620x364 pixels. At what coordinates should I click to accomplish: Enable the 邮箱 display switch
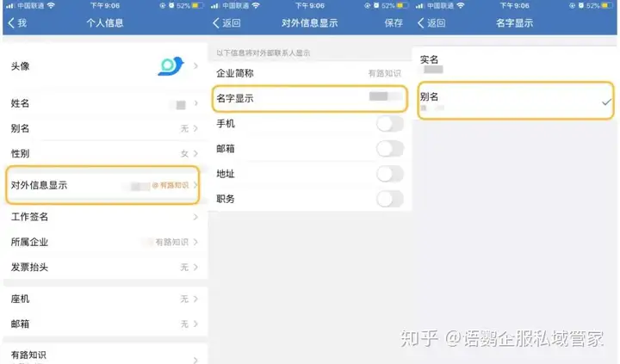[389, 149]
